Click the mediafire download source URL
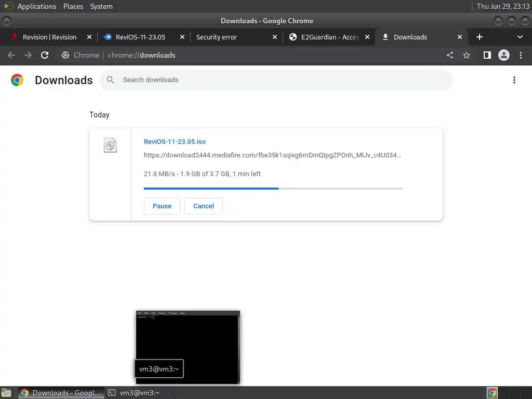The width and height of the screenshot is (532, 399). (x=272, y=155)
